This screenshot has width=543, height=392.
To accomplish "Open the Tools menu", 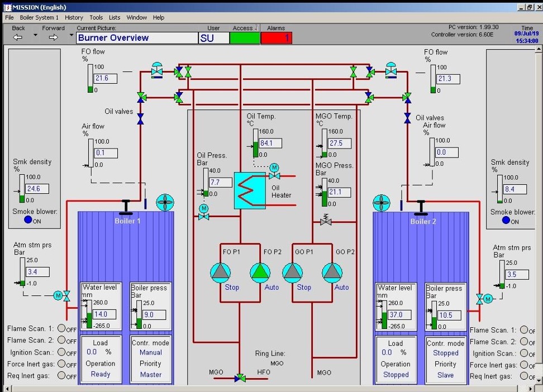I will coord(96,17).
